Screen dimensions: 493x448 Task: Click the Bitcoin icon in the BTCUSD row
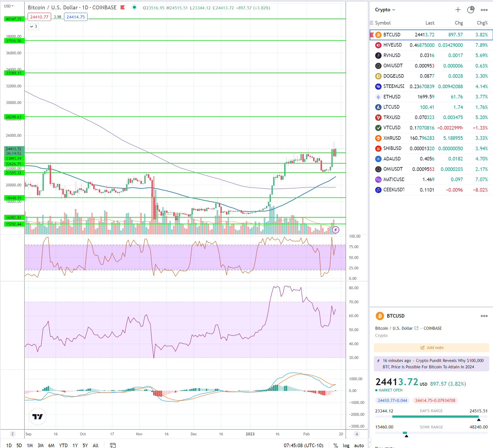point(378,35)
